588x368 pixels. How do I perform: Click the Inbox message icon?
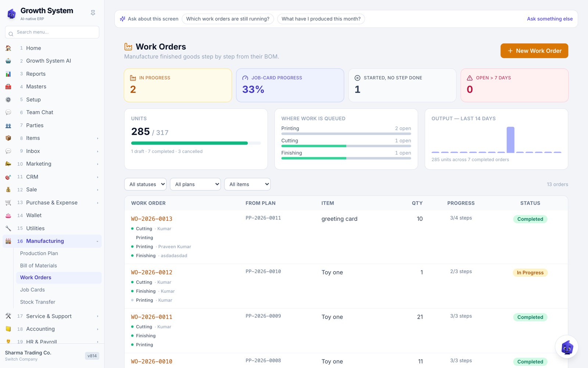click(8, 151)
